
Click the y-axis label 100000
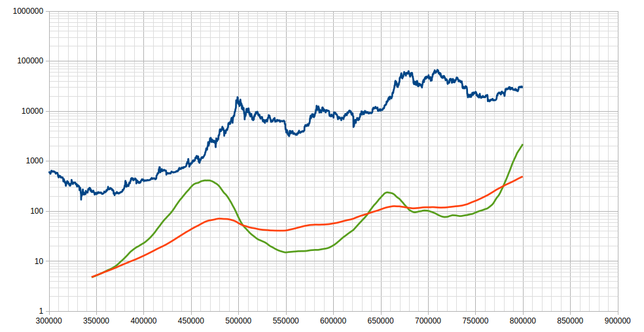(x=30, y=61)
